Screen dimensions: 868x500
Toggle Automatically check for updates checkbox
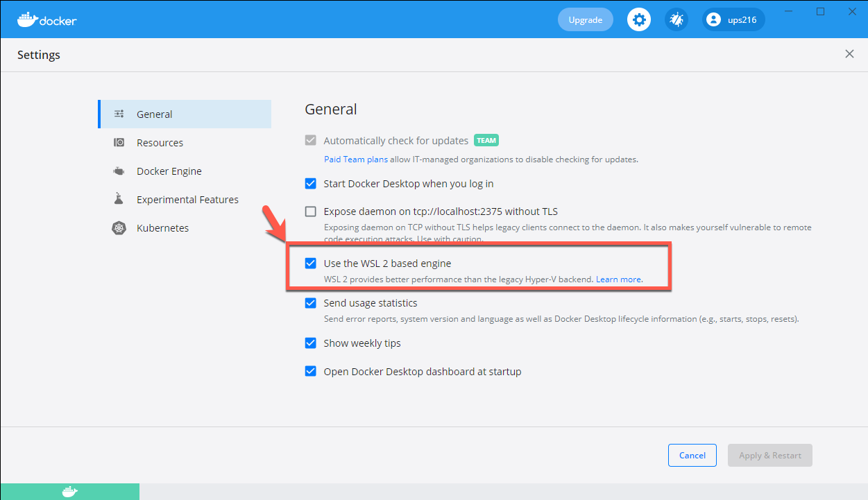[x=311, y=141]
